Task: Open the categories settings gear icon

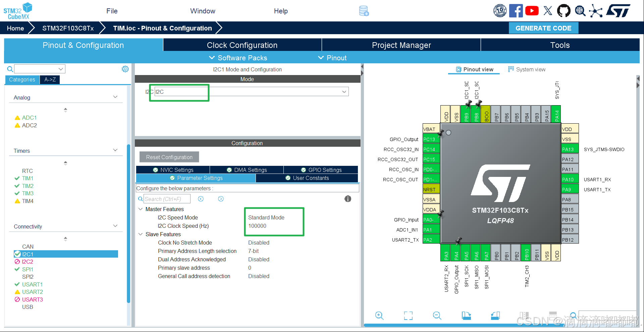Action: [x=125, y=69]
